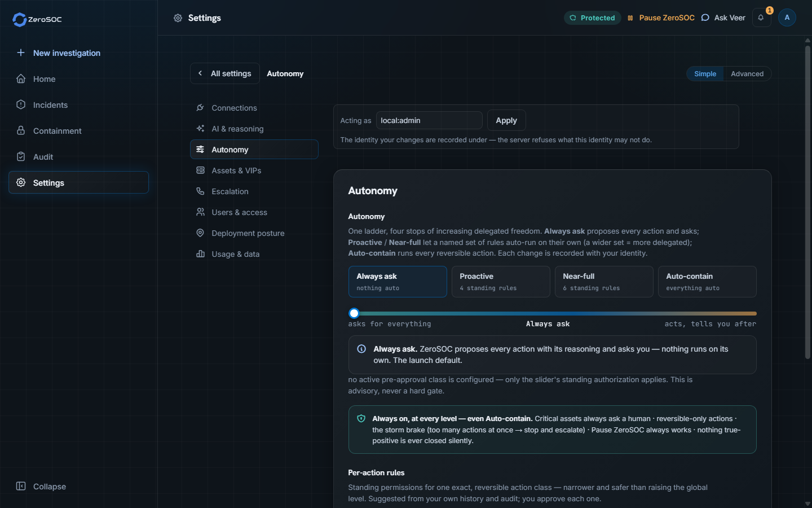812x508 pixels.
Task: Open the Users & access settings section
Action: [x=254, y=212]
